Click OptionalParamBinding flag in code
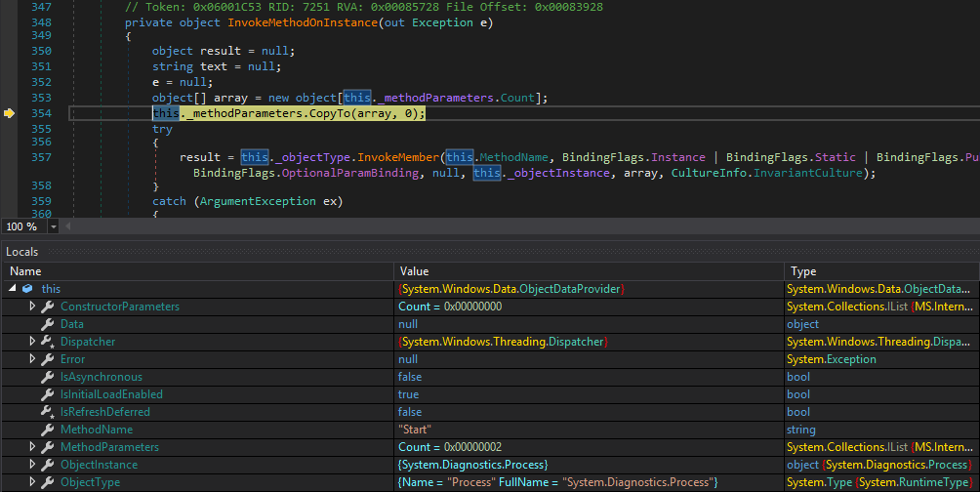Image resolution: width=980 pixels, height=492 pixels. [350, 173]
